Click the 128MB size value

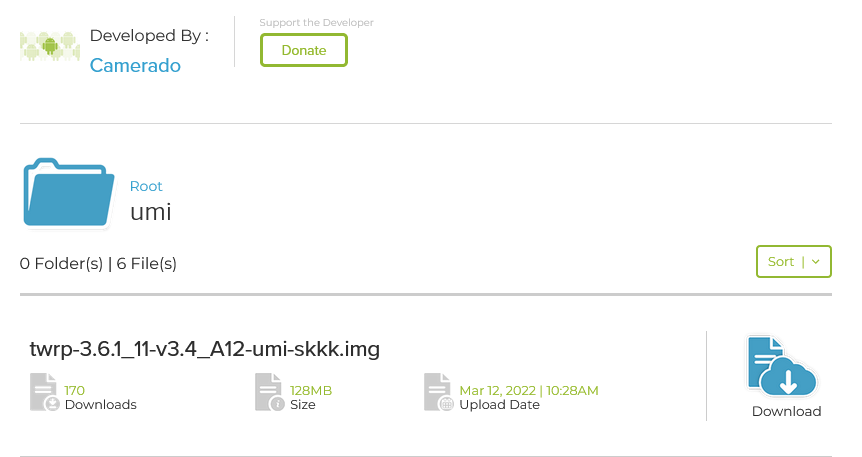(x=311, y=390)
